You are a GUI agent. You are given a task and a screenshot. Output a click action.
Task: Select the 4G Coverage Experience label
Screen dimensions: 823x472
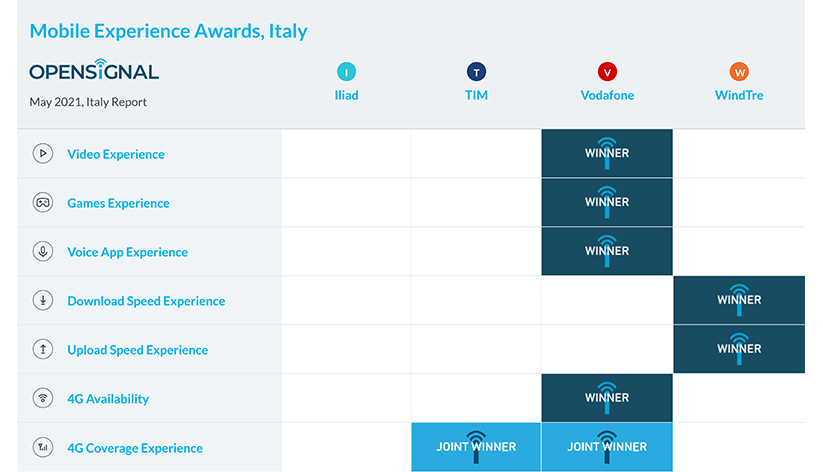coord(135,448)
